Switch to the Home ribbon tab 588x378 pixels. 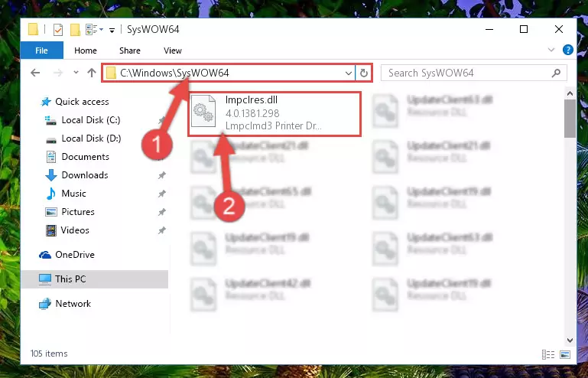(86, 51)
